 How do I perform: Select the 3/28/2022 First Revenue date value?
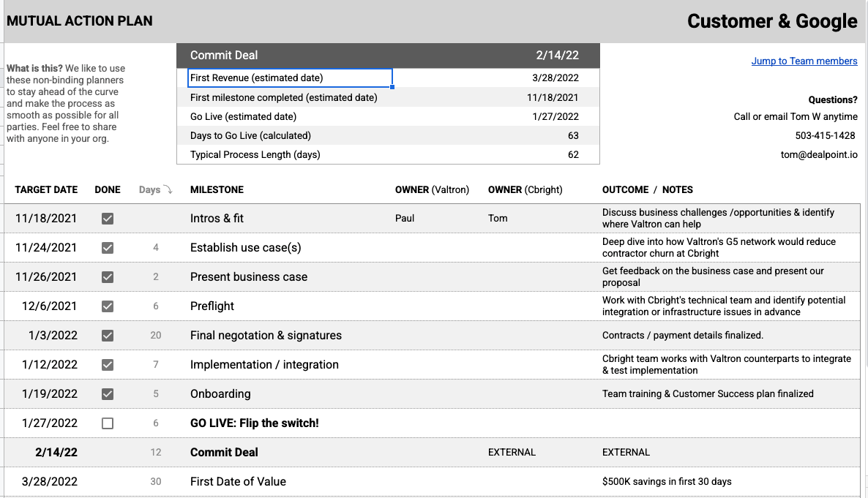point(555,78)
